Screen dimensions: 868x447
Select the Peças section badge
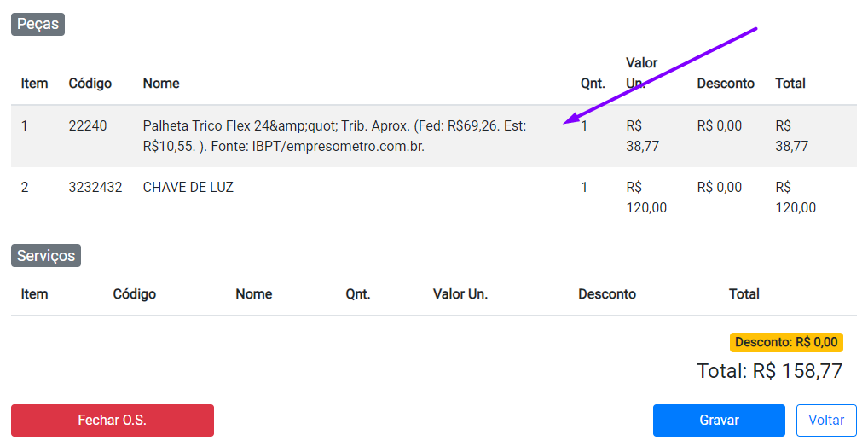38,24
